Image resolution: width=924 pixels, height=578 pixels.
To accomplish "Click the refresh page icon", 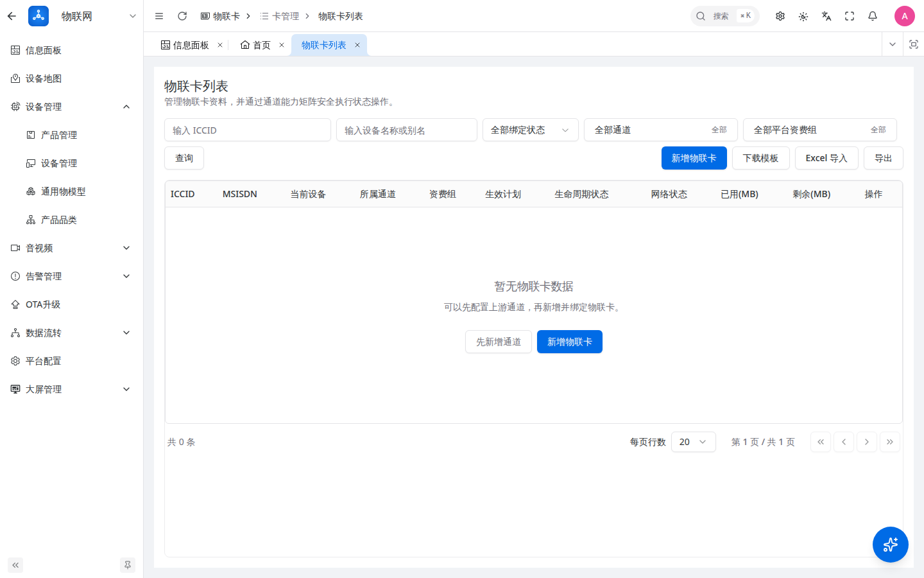I will tap(182, 16).
